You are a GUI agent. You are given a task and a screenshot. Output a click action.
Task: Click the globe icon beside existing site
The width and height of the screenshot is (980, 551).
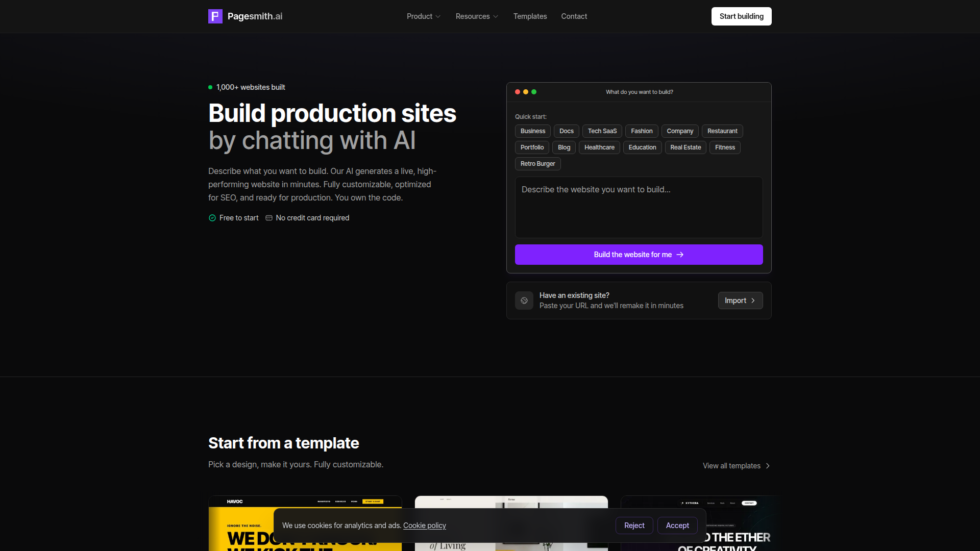[524, 300]
